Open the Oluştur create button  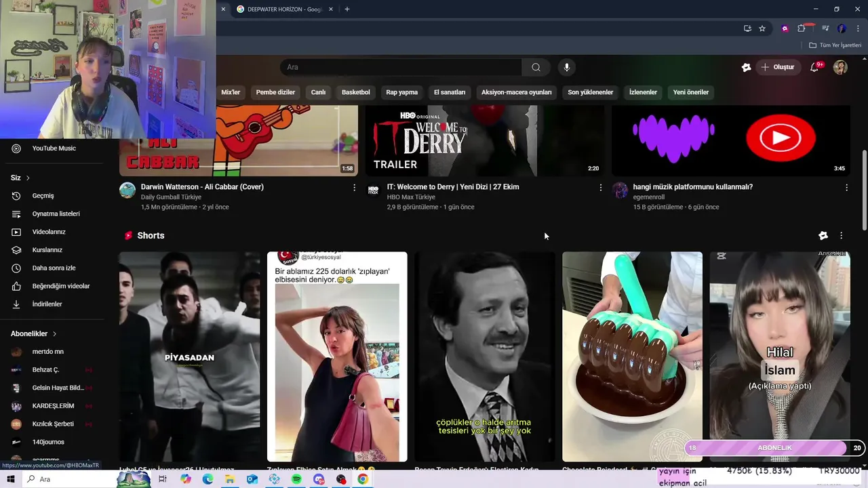(x=778, y=67)
